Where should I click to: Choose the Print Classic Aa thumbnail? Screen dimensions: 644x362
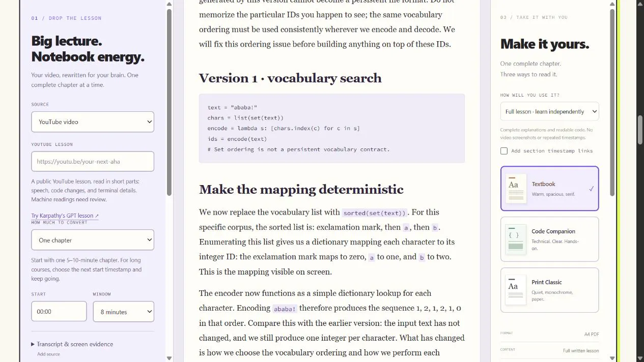tap(515, 290)
